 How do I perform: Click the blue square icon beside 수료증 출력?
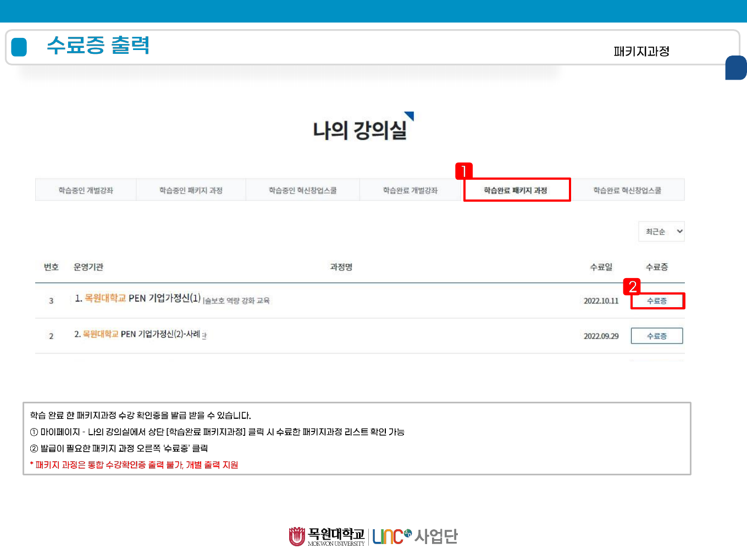(x=19, y=47)
